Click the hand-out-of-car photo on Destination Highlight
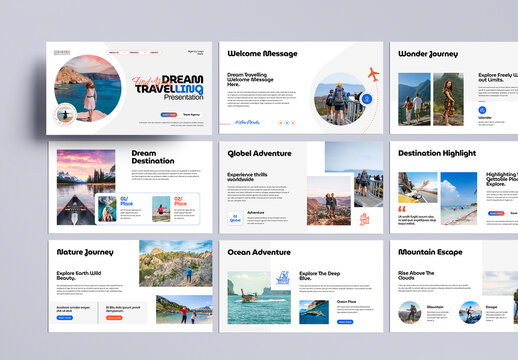The image size is (518, 360). click(x=418, y=187)
